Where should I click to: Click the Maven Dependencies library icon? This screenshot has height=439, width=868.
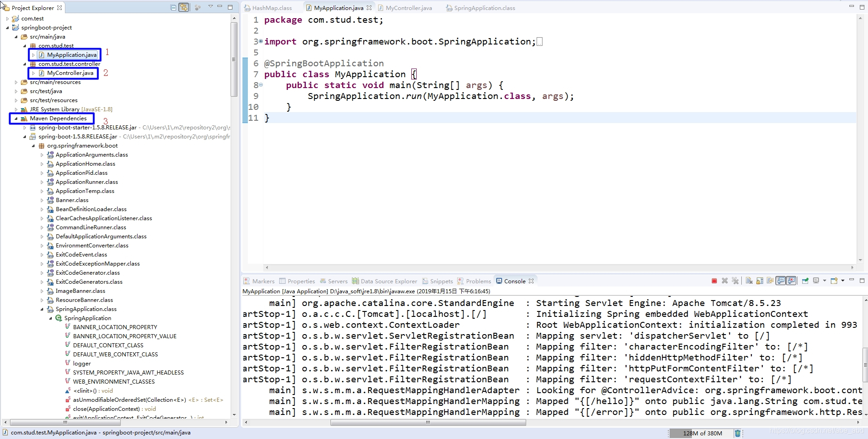(x=24, y=118)
